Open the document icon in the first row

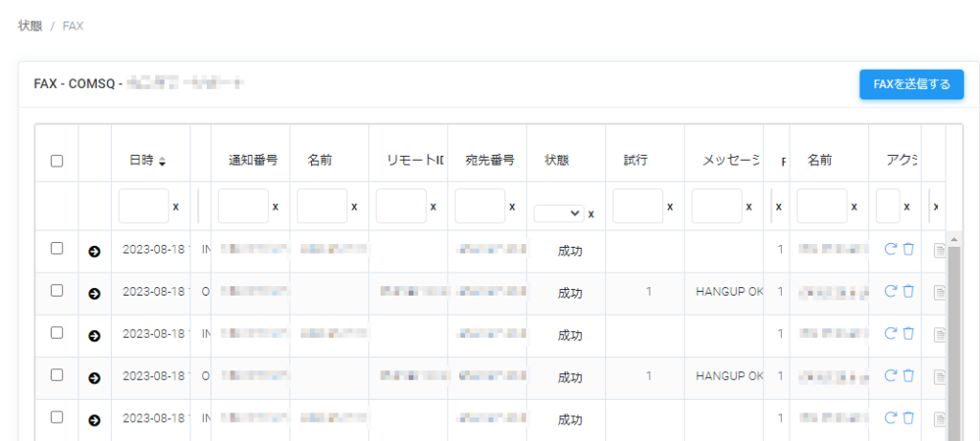tap(939, 251)
